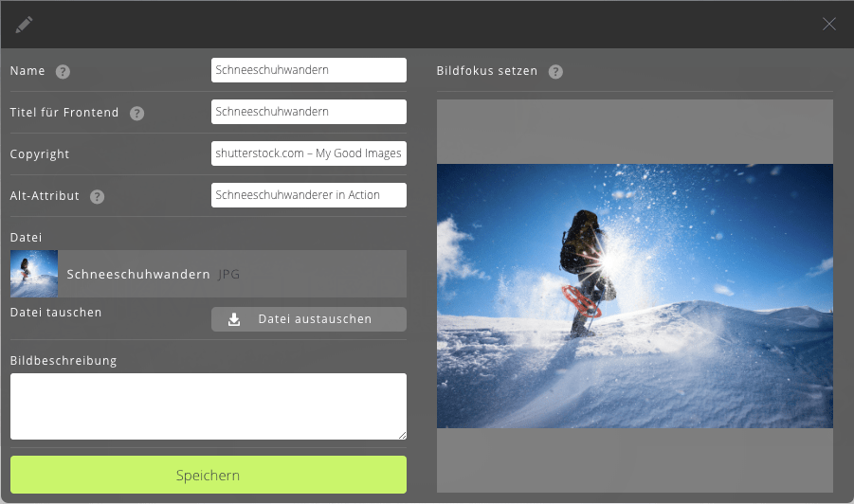Grab the Bildbeschreibung textarea resize handle
The width and height of the screenshot is (854, 504).
tap(402, 435)
